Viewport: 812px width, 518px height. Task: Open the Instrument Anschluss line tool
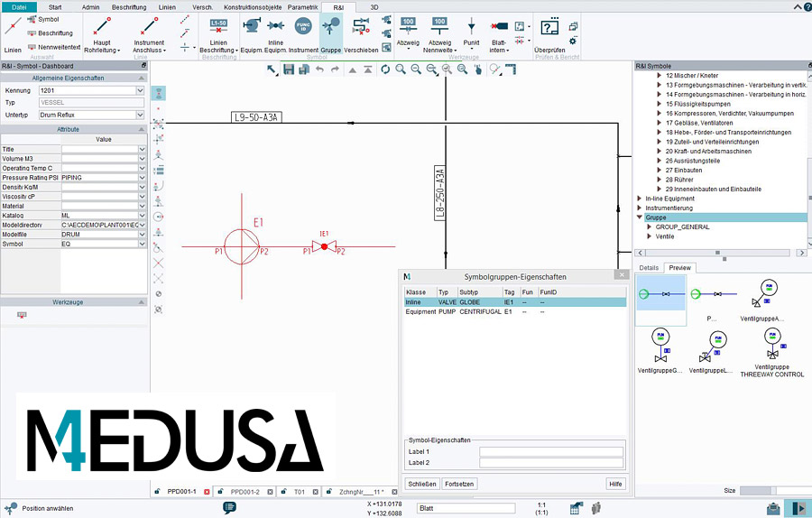(x=149, y=34)
